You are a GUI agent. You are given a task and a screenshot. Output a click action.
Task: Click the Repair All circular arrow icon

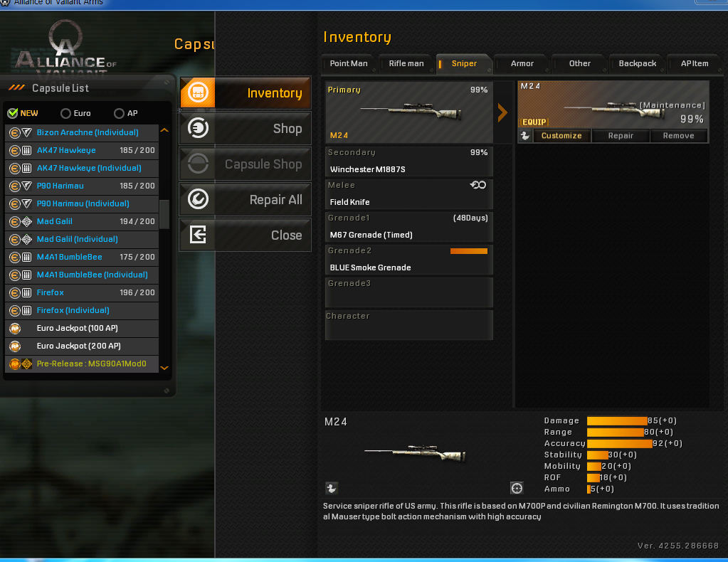(x=198, y=200)
